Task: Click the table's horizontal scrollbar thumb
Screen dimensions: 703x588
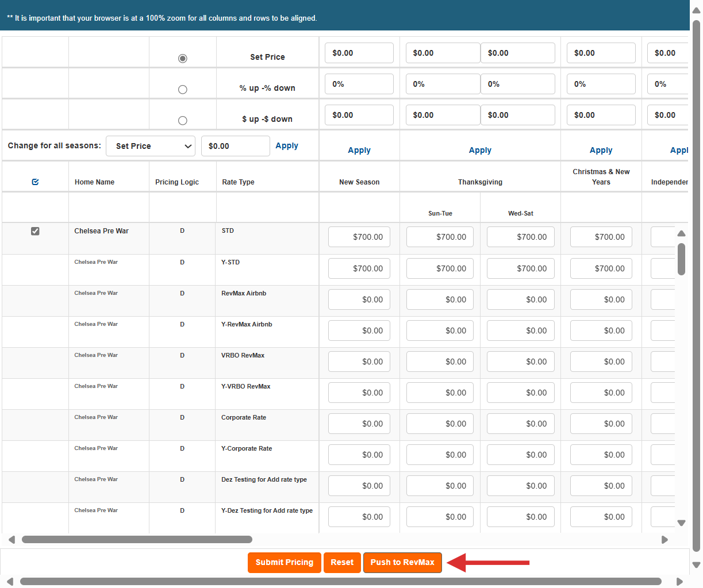Action: pos(137,540)
